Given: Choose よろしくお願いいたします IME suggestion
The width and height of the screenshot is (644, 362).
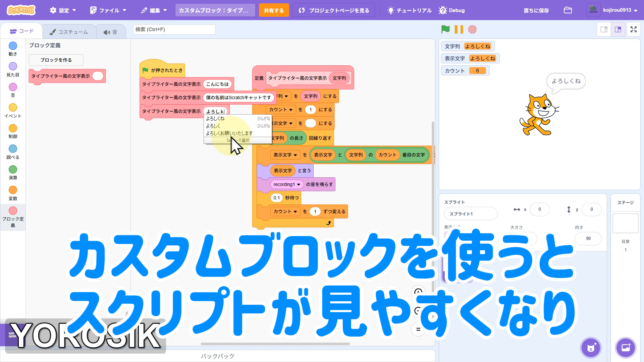Looking at the screenshot, I should point(229,133).
